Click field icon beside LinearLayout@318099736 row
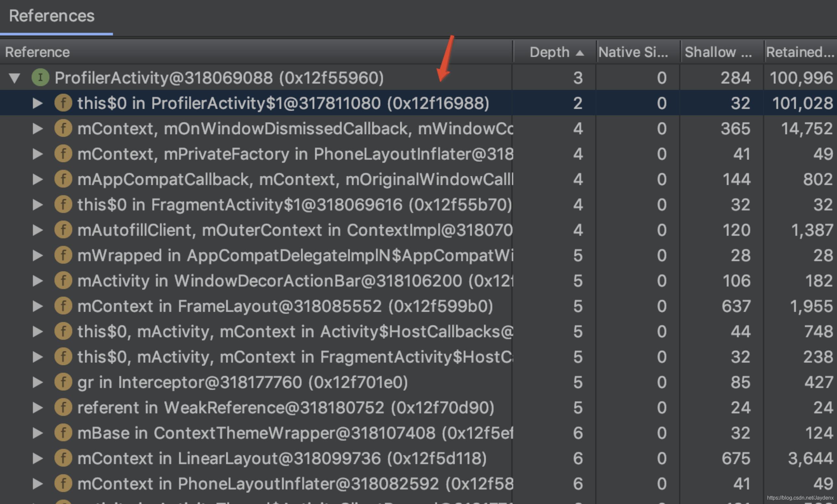 tap(63, 458)
